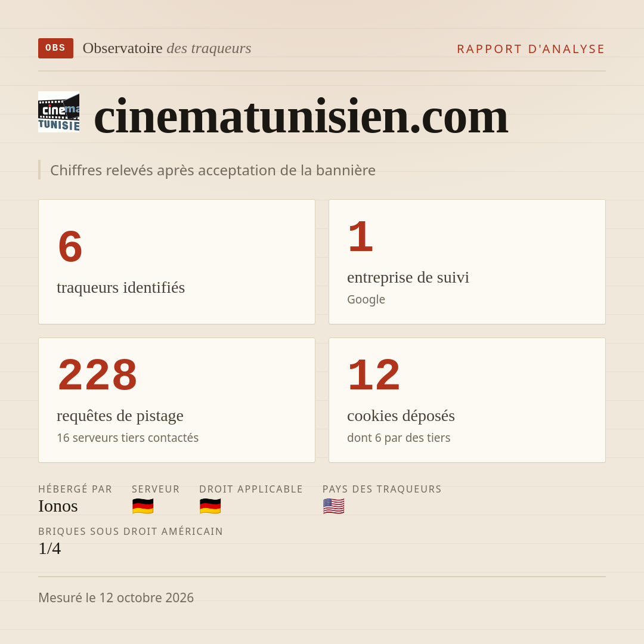The height and width of the screenshot is (644, 644).
Task: Click the traqueurs identifiés label
Action: [x=120, y=287]
